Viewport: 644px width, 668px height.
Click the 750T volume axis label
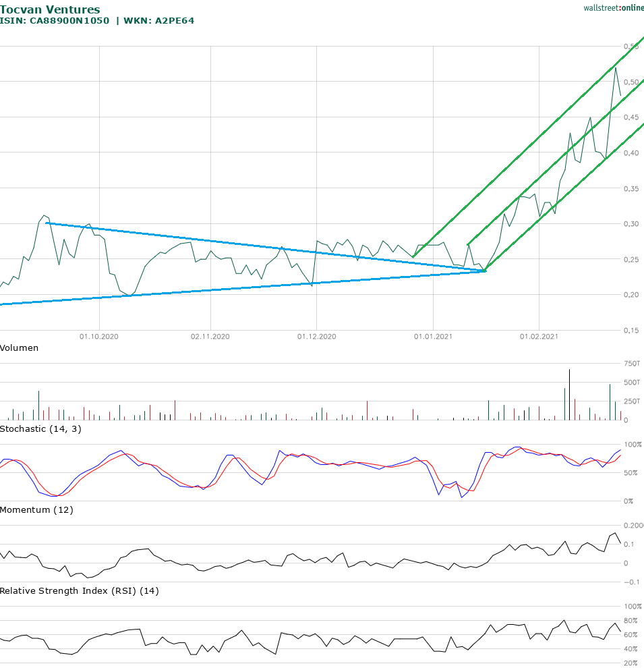pos(632,364)
